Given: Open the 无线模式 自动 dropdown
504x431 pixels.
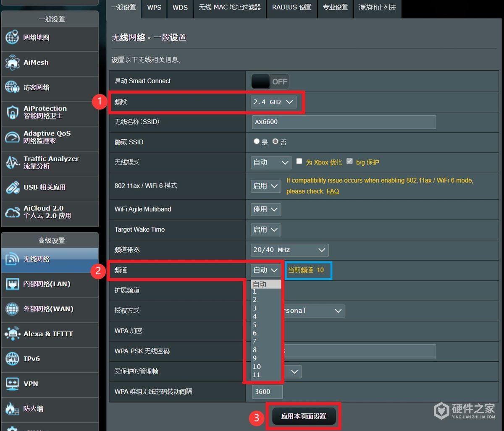Looking at the screenshot, I should tap(271, 162).
